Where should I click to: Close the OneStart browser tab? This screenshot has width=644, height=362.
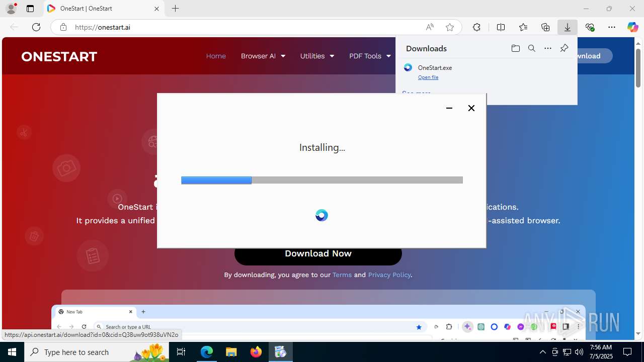(156, 9)
